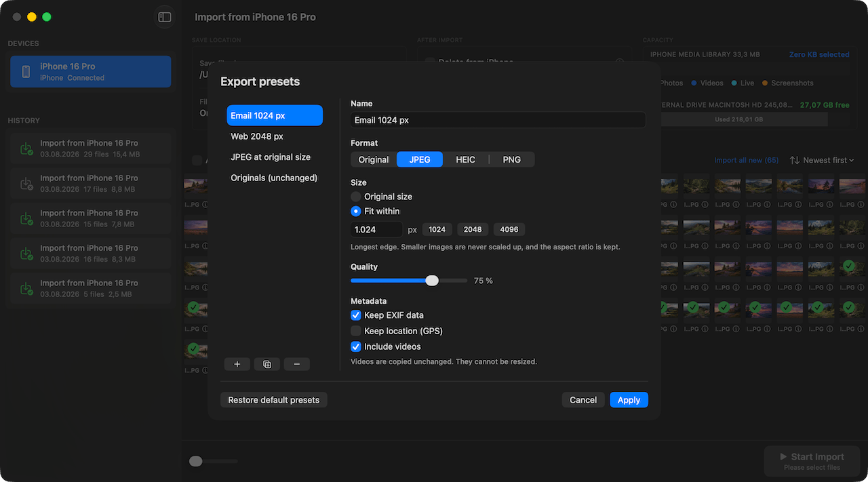Click the import icon of the 29 files entry

pos(26,148)
